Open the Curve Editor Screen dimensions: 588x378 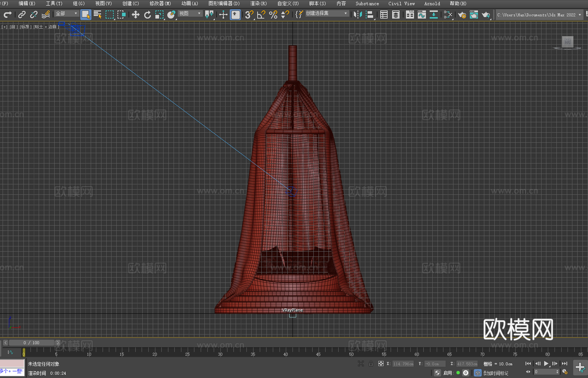pos(421,14)
